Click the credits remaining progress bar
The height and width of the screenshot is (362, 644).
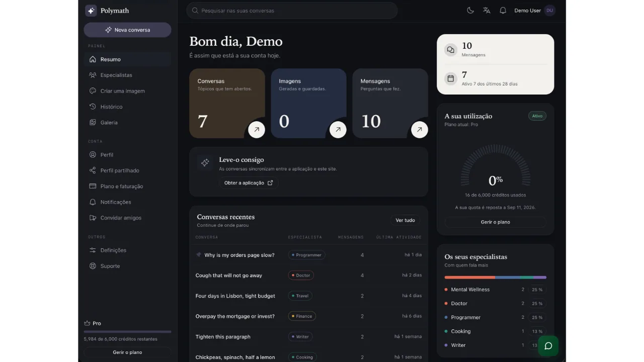(127, 332)
